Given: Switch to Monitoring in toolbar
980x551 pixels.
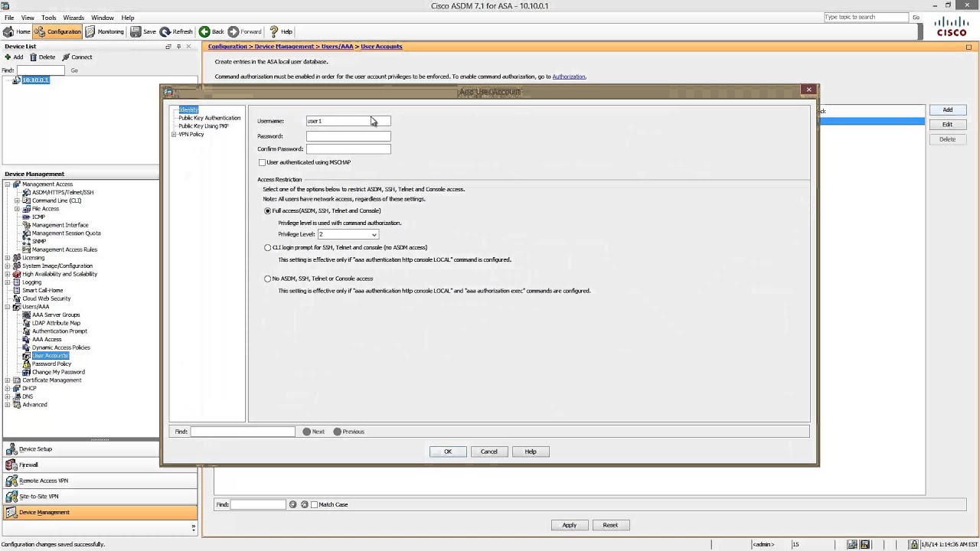Looking at the screenshot, I should 104,31.
